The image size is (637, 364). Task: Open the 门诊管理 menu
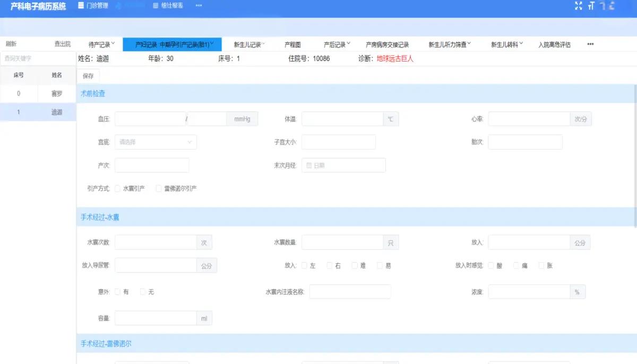tap(93, 6)
